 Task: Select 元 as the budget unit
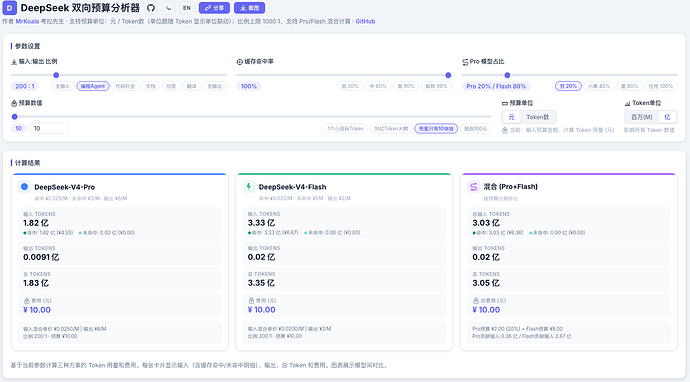point(511,117)
